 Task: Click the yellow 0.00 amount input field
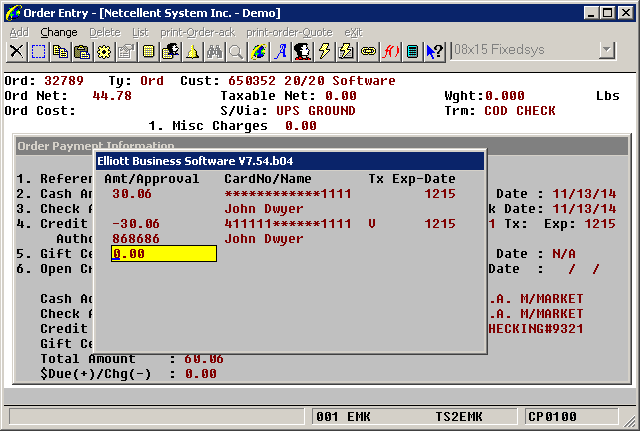coord(164,253)
